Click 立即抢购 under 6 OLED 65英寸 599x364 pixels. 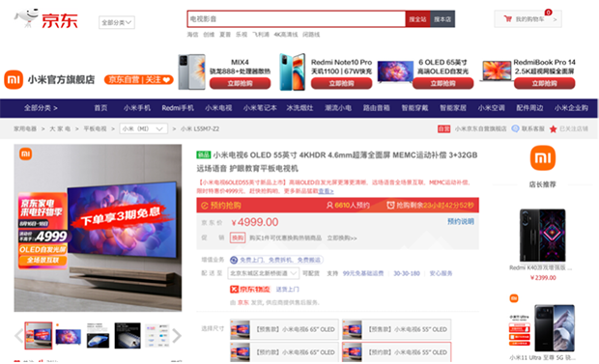pyautogui.click(x=442, y=83)
